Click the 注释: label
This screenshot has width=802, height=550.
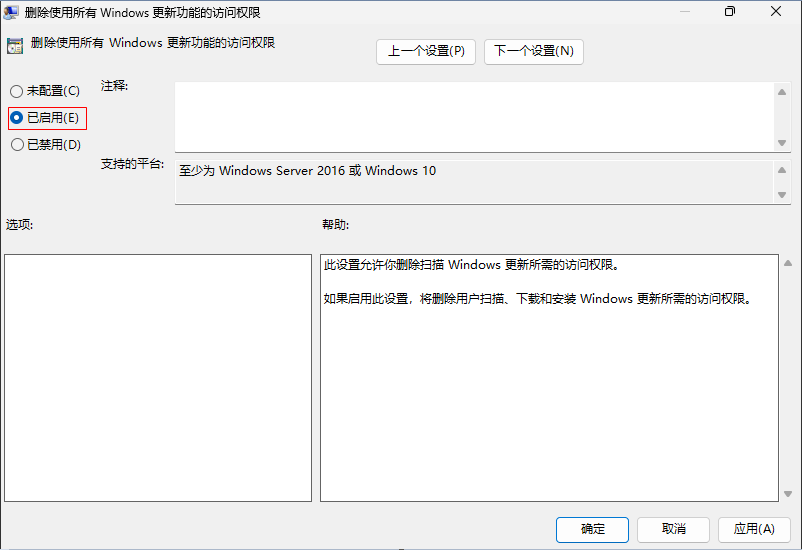tap(115, 86)
